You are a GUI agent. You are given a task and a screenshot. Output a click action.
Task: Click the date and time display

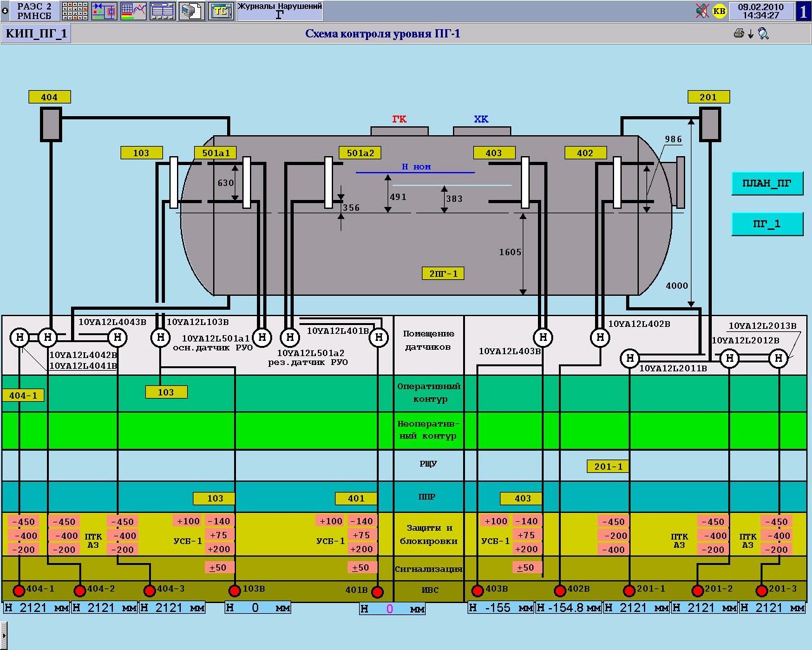click(761, 11)
